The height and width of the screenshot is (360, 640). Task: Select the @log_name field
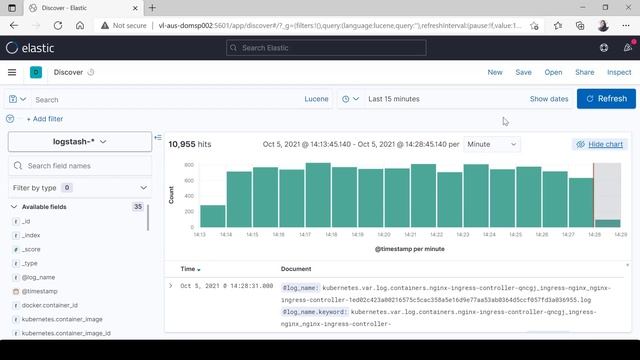(38, 277)
